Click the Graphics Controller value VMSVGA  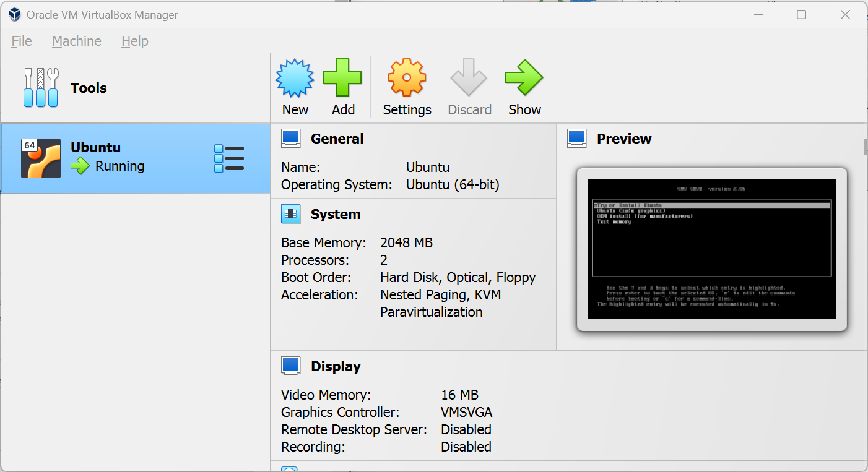tap(467, 412)
